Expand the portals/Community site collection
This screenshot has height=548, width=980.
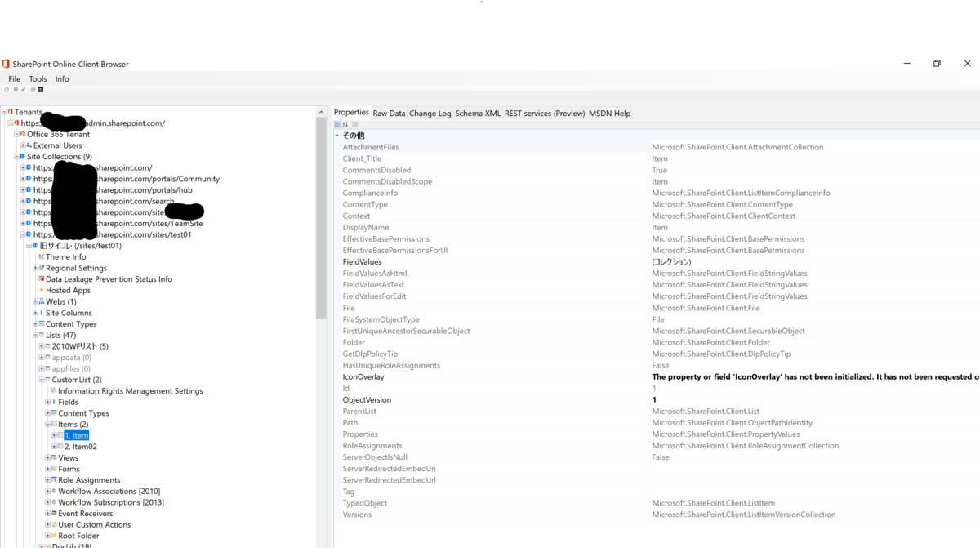point(23,179)
